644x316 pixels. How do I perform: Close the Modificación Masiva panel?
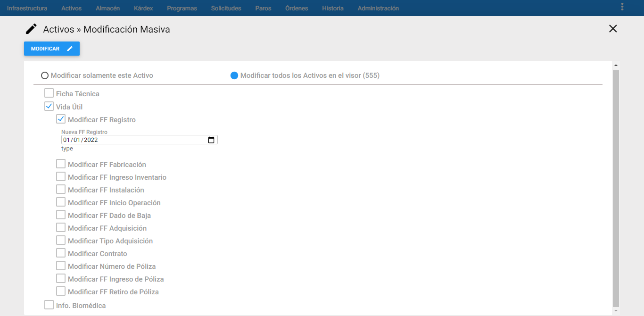(x=613, y=29)
